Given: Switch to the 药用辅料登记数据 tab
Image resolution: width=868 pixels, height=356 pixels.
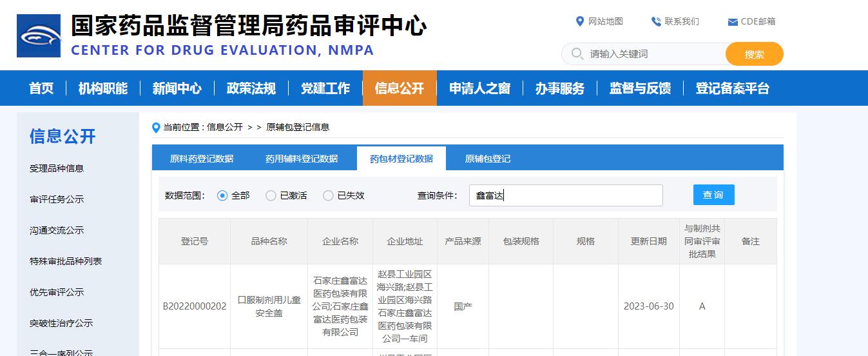Looking at the screenshot, I should click(x=302, y=159).
